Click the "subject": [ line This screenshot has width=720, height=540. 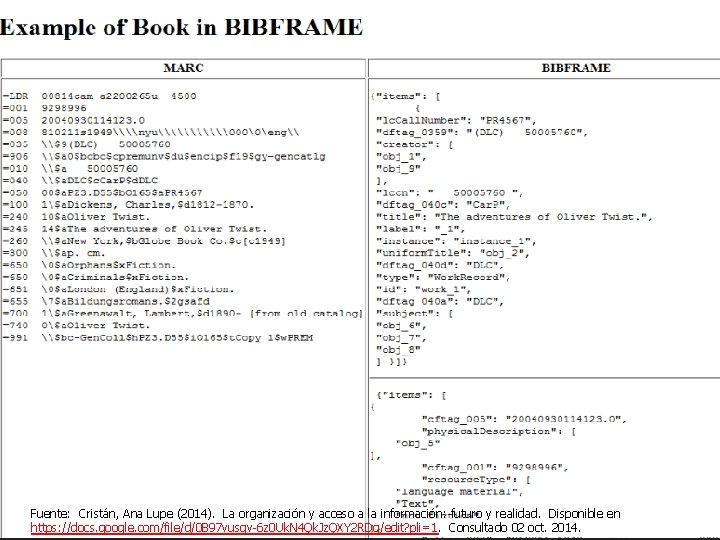click(415, 314)
